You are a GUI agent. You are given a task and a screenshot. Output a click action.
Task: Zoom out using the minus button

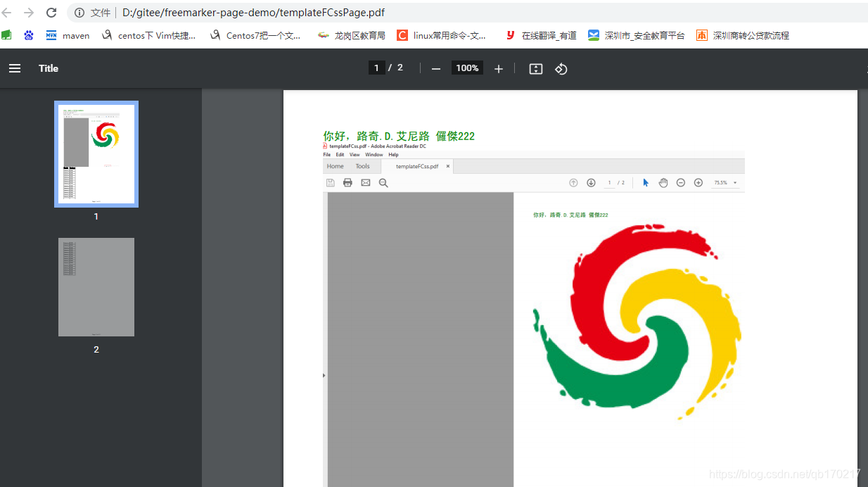[x=436, y=68]
